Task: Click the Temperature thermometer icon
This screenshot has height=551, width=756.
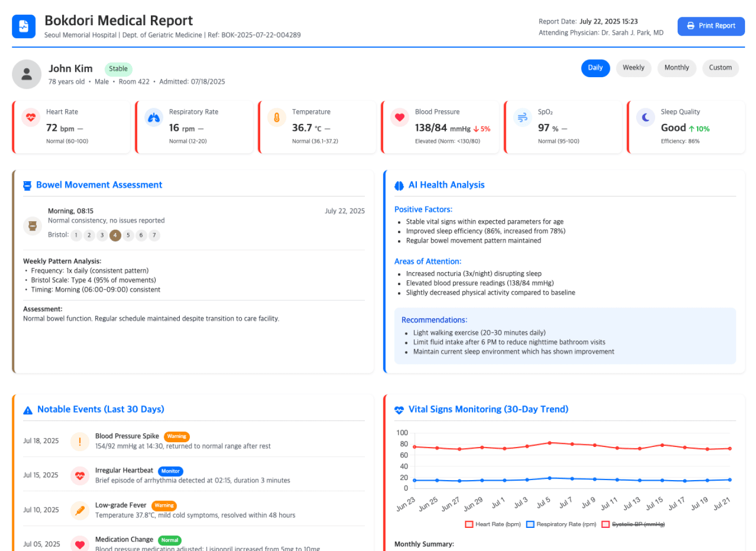Action: tap(277, 117)
